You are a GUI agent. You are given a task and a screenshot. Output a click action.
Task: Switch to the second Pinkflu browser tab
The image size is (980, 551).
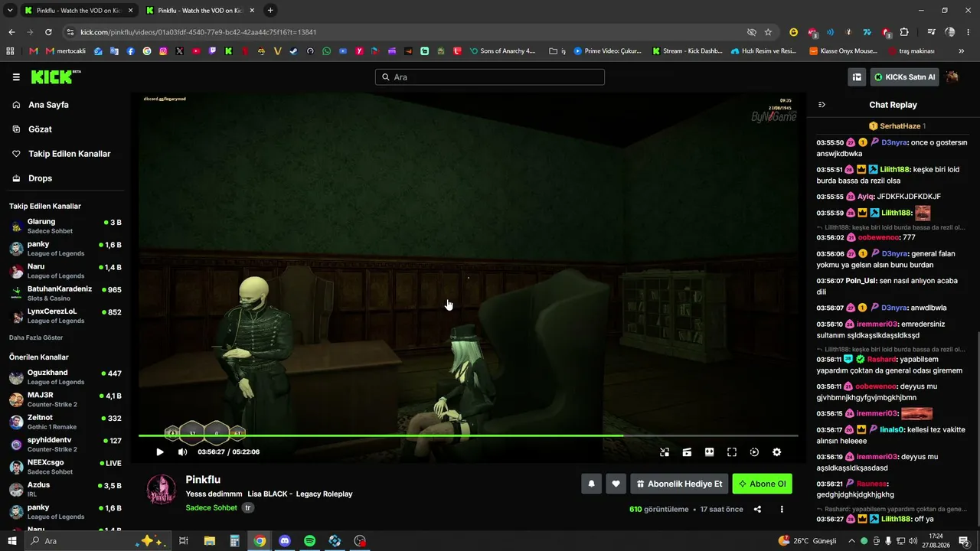199,11
